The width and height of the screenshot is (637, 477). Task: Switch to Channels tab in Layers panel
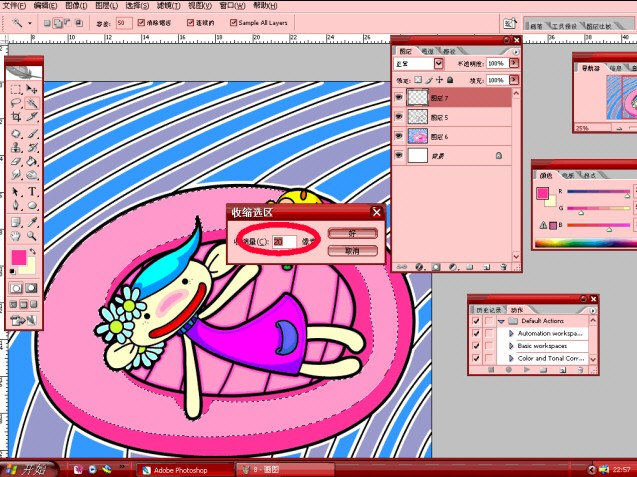427,51
